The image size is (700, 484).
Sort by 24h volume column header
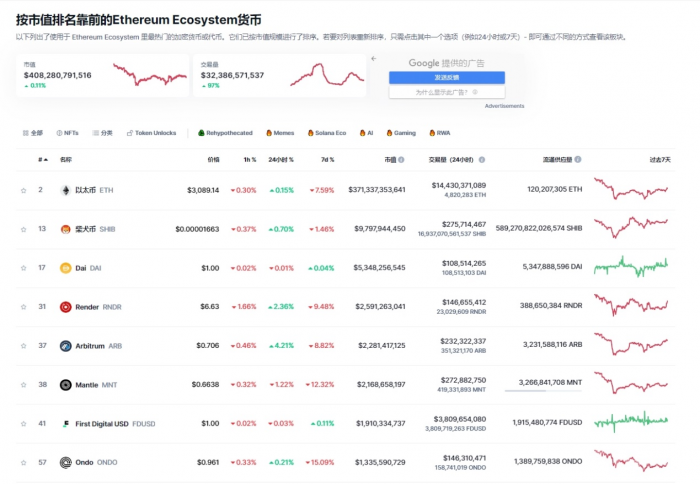tap(451, 160)
